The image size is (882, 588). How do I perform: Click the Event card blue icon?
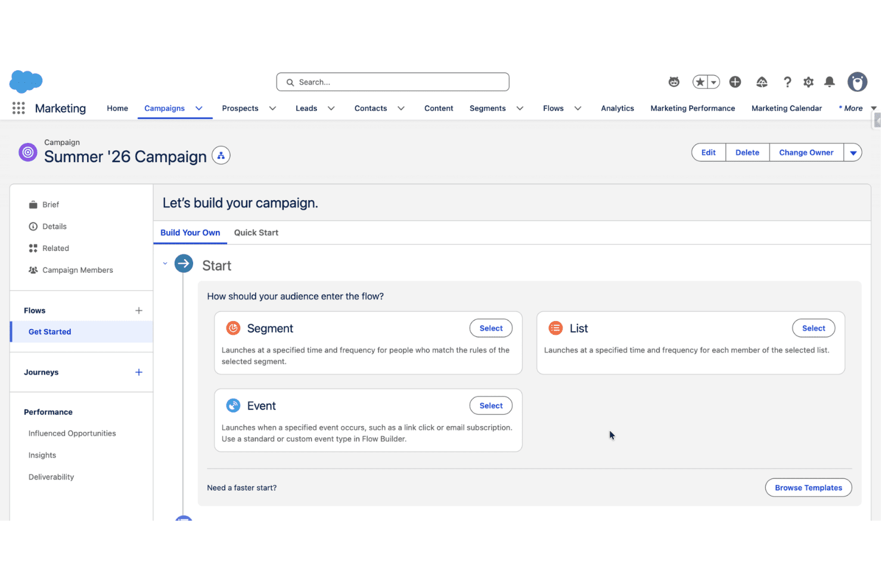pos(233,406)
